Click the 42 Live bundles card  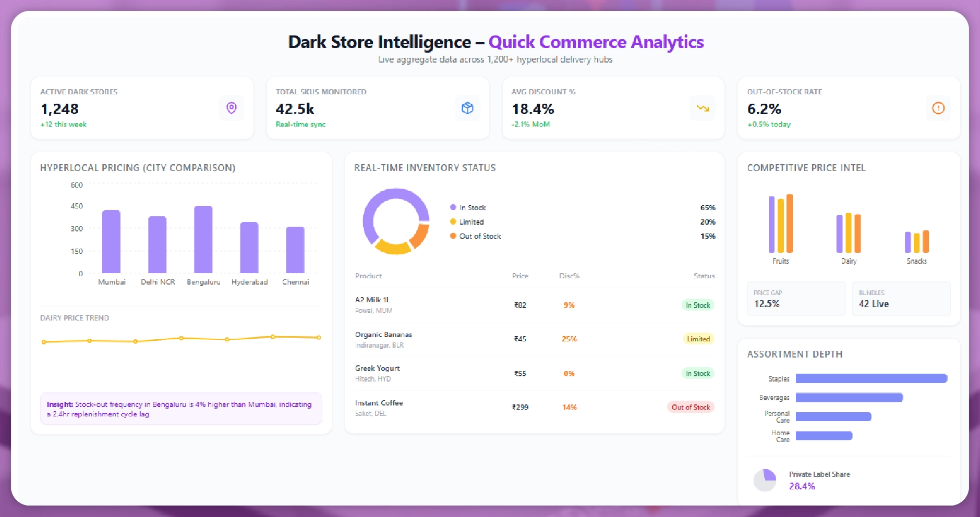pos(901,299)
